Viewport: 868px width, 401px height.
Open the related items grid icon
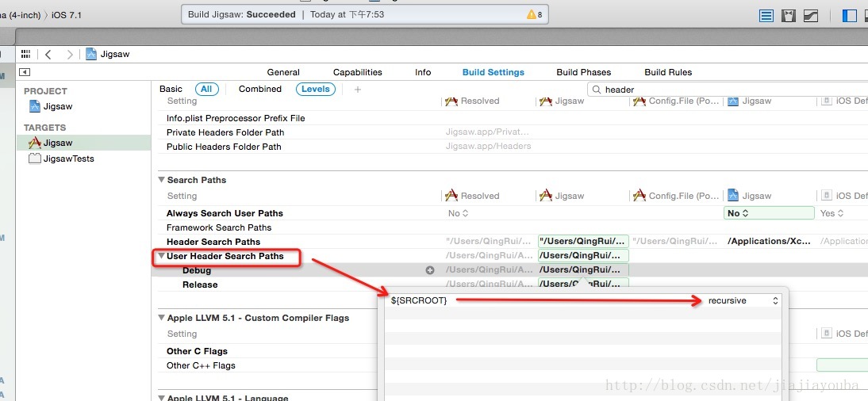click(x=25, y=54)
